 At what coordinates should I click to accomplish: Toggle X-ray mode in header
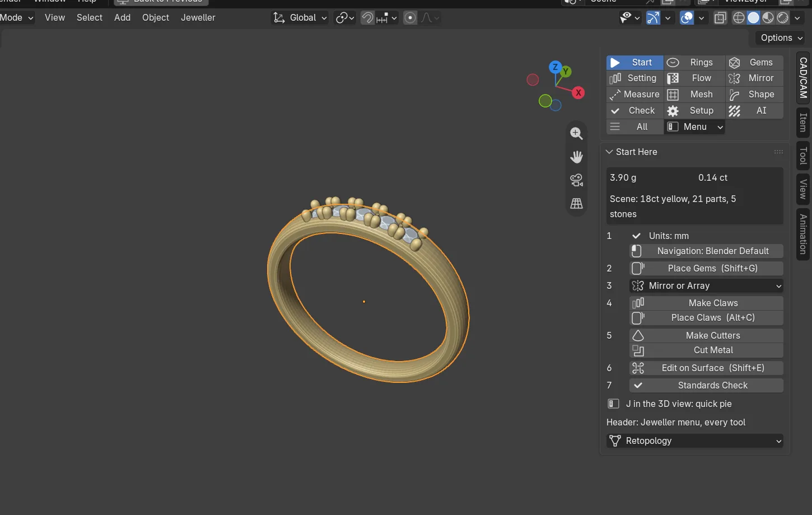point(720,18)
